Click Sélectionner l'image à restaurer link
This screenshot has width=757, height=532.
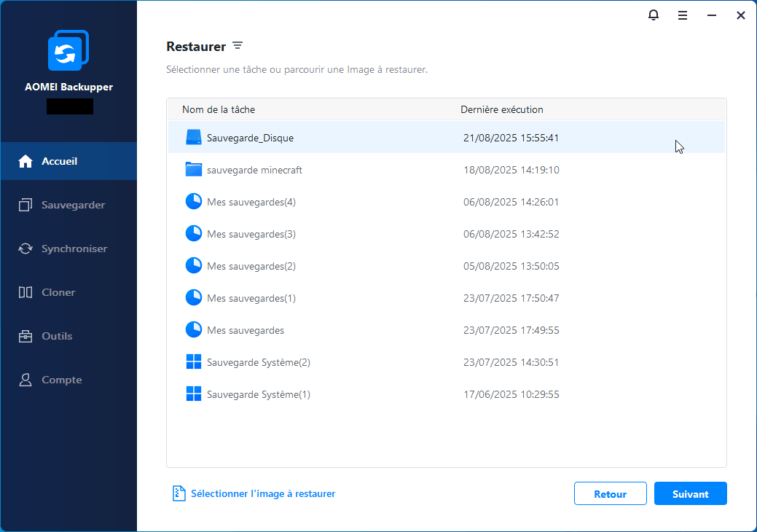(262, 493)
